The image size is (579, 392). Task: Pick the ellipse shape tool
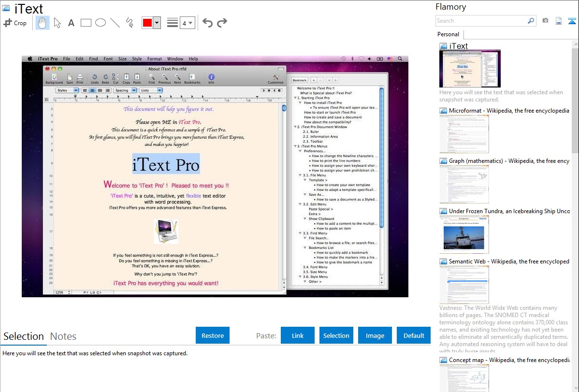101,23
